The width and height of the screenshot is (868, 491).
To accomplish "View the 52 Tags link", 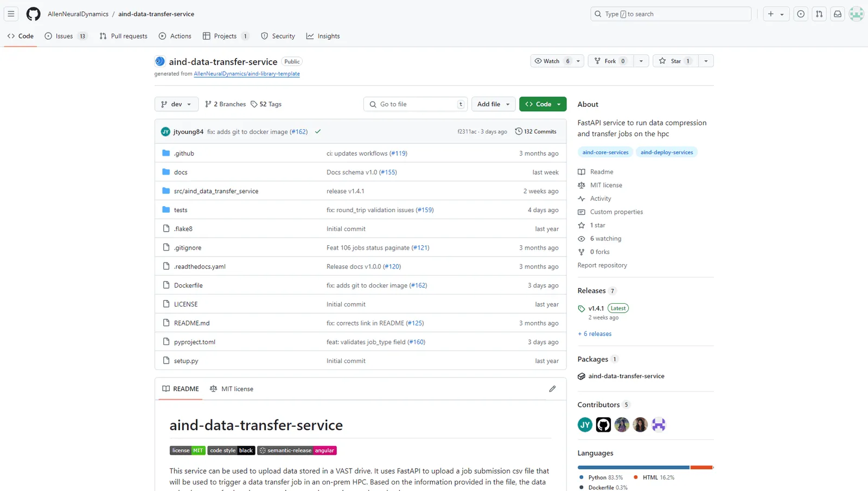I will [x=266, y=104].
